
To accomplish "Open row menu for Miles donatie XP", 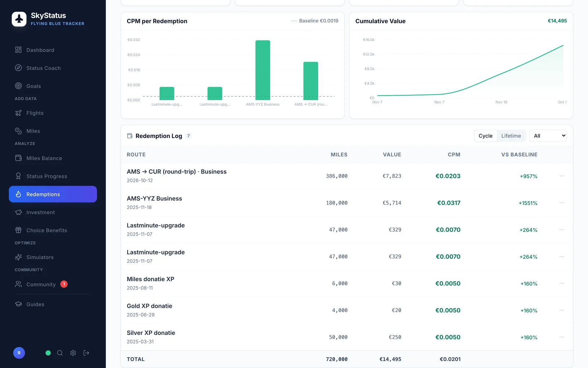I will pos(562,283).
